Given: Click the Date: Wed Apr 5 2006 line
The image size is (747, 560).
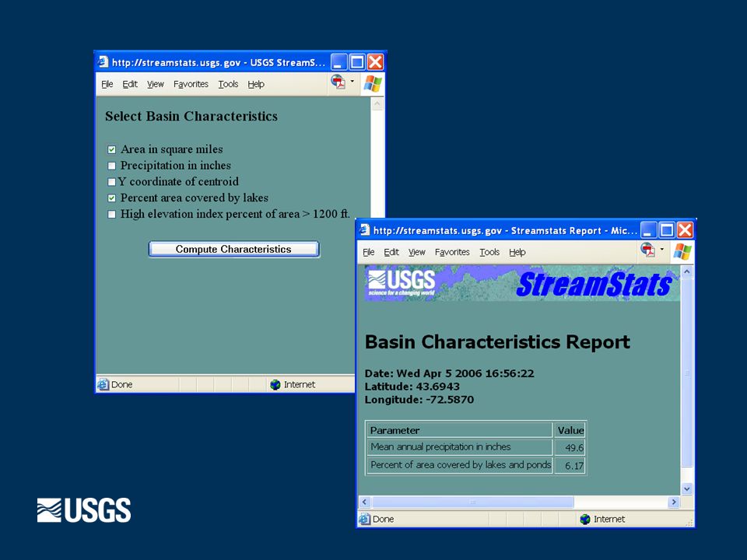Looking at the screenshot, I should pyautogui.click(x=449, y=373).
